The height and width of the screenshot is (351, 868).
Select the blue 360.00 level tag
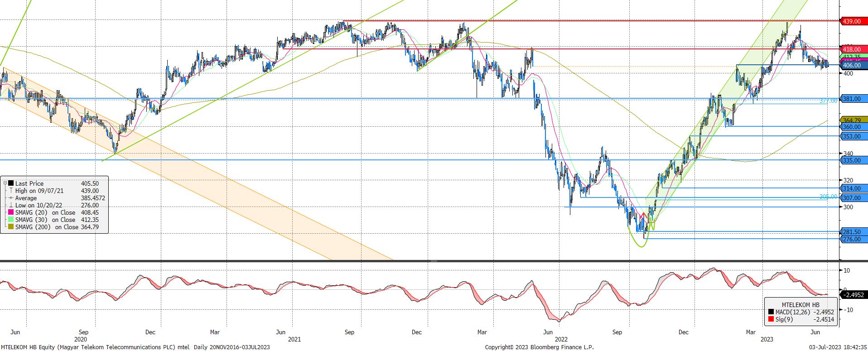click(853, 127)
